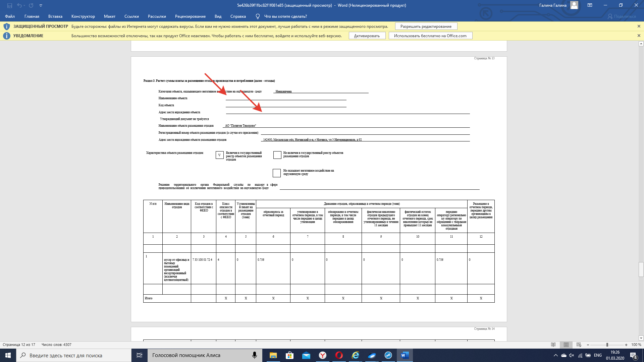The width and height of the screenshot is (644, 362).
Task: Open the Файл menu
Action: pos(10,16)
